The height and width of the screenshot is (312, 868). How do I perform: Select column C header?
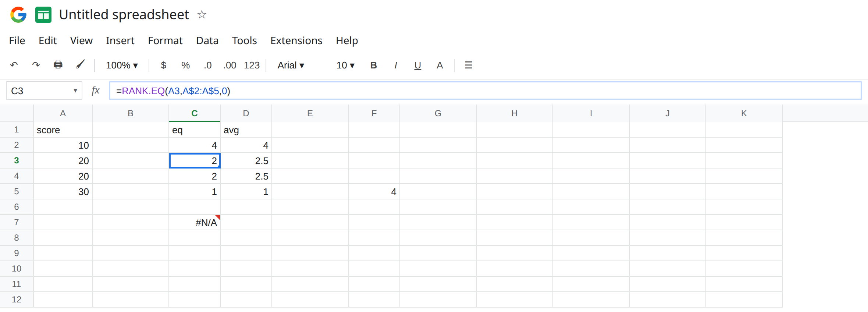[x=195, y=113]
